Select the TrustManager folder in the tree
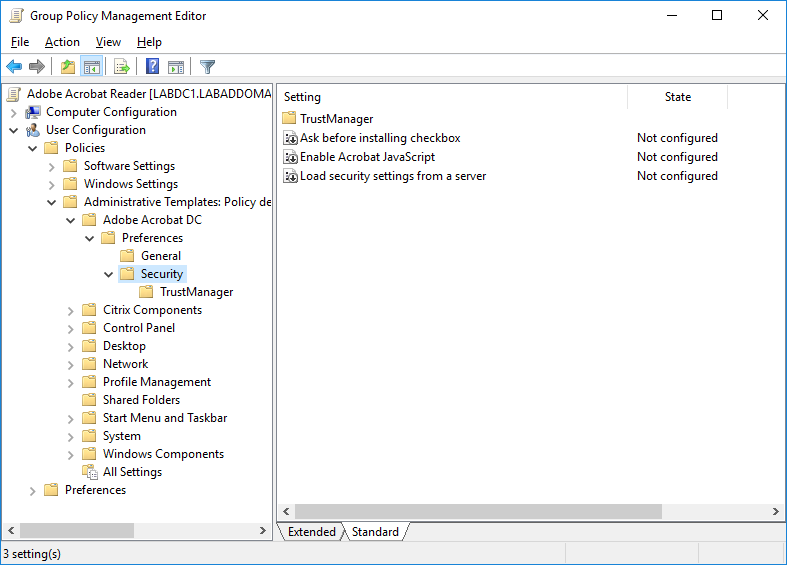 click(196, 292)
